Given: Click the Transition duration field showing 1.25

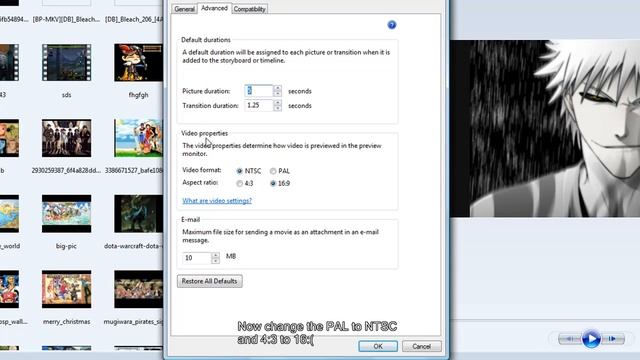Looking at the screenshot, I should point(259,105).
